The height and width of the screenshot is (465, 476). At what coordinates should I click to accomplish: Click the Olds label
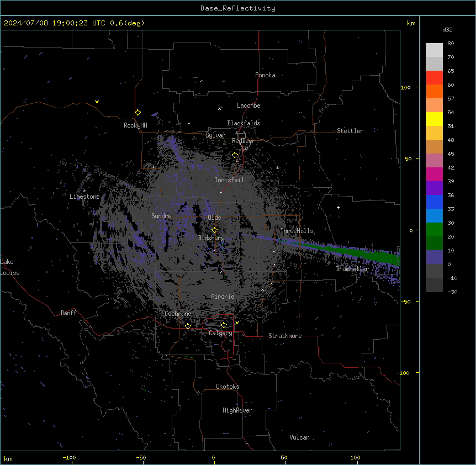click(214, 218)
